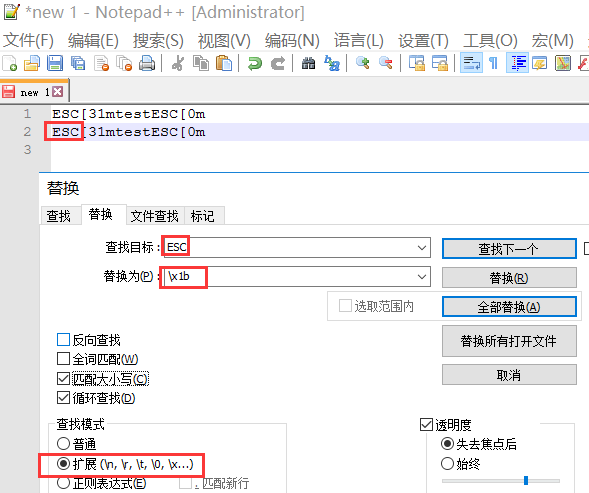Save all files toolbar icon
589x493 pixels.
pos(78,63)
